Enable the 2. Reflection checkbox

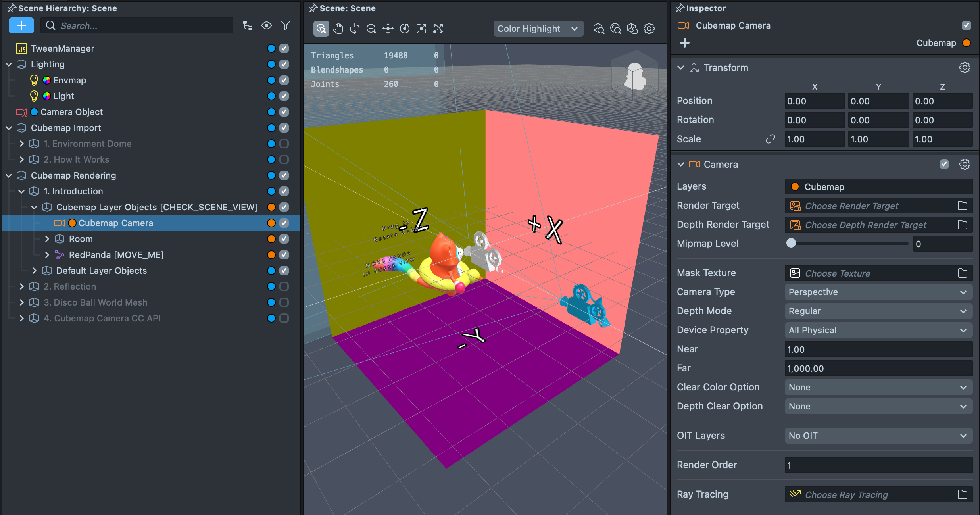[284, 286]
